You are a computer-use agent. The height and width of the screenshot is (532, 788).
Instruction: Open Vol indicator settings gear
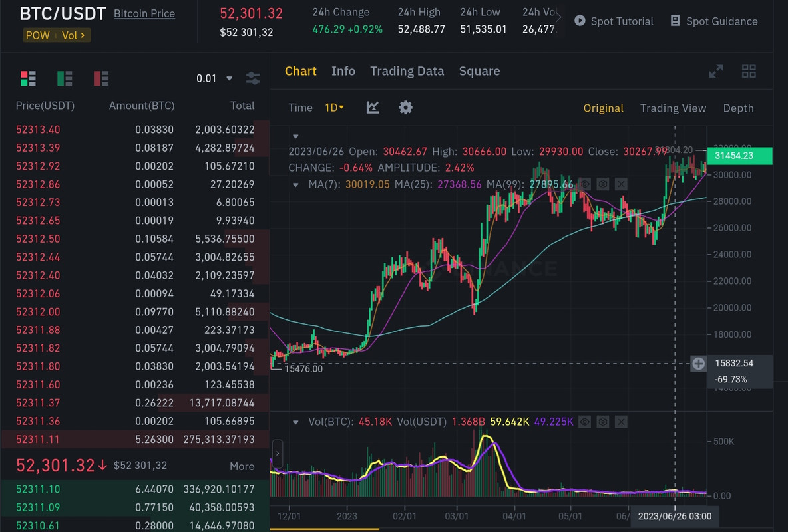(603, 422)
